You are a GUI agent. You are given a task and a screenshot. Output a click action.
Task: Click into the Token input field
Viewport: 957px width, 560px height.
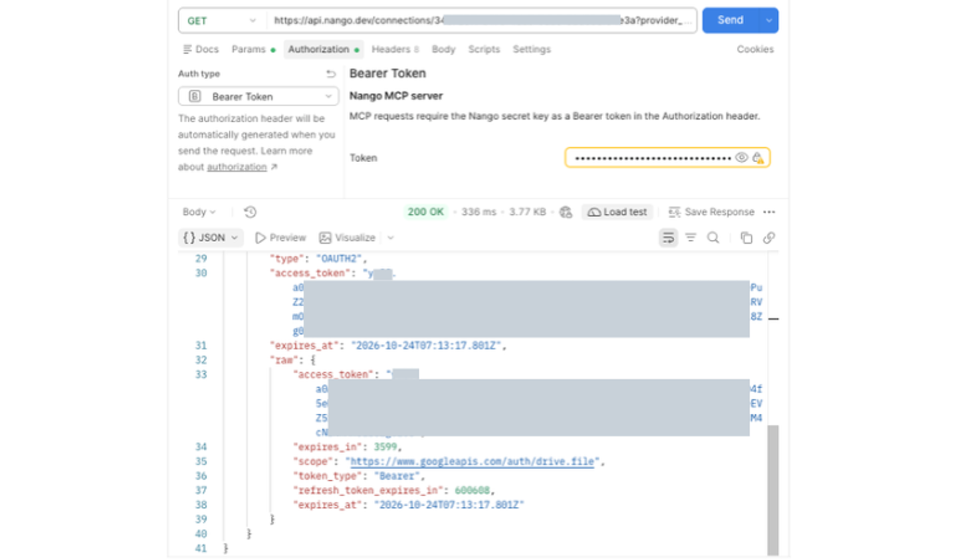point(653,157)
